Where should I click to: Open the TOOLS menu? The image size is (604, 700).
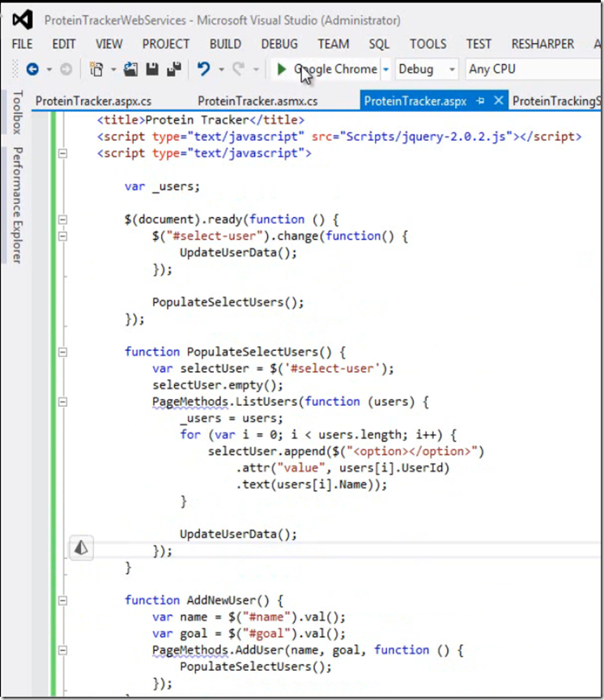point(427,44)
